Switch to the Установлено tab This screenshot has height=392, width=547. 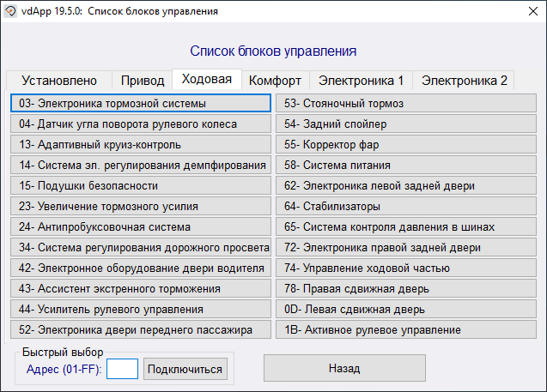coord(59,81)
